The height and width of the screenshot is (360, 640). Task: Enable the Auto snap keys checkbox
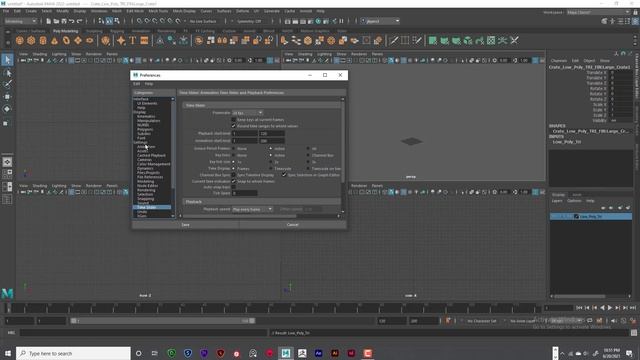pyautogui.click(x=234, y=187)
